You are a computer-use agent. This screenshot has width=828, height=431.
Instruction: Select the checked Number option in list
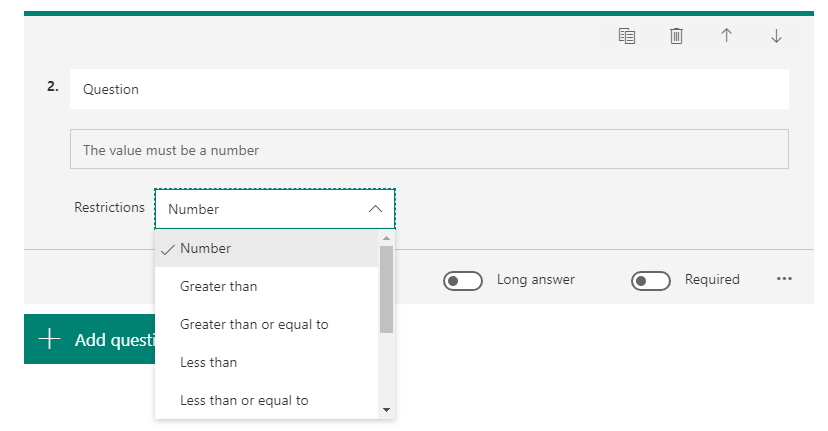click(x=267, y=248)
